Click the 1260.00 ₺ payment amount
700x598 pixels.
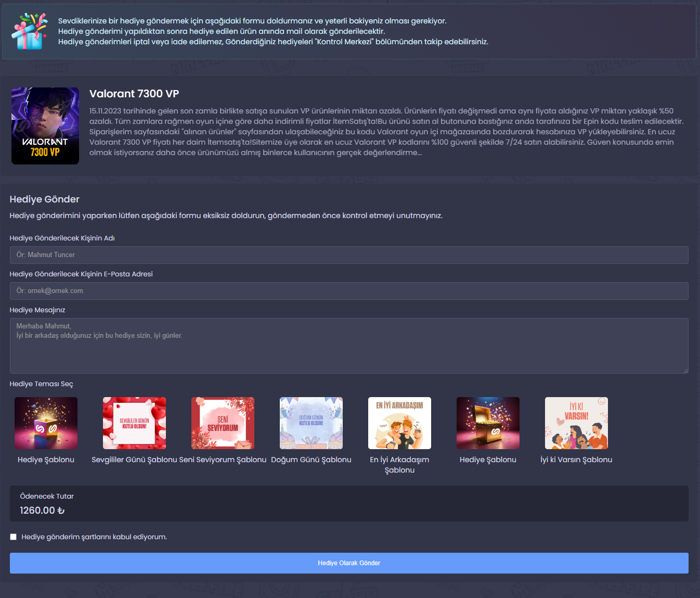coord(42,511)
